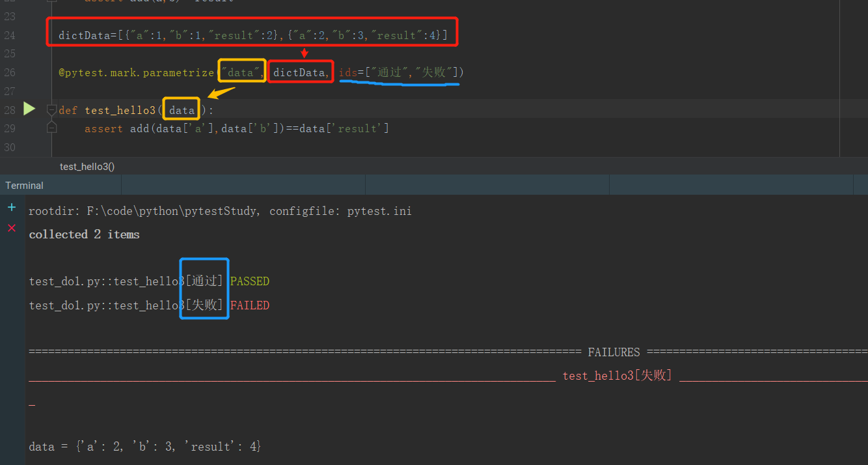Click the data = {'a': 2...} output line
Screen dimensions: 868x465
tap(145, 446)
